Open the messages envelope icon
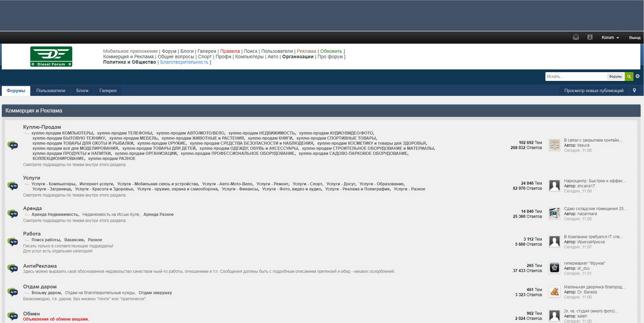Image resolution: width=644 pixels, height=323 pixels. (576, 37)
